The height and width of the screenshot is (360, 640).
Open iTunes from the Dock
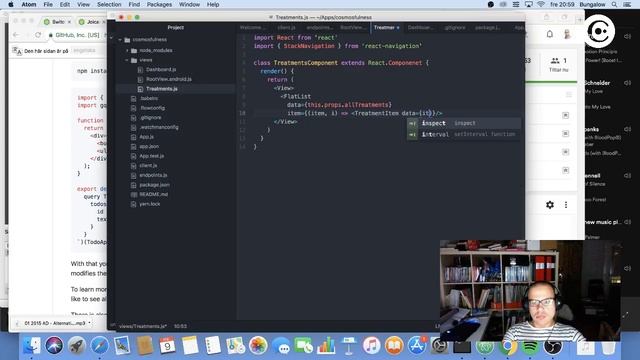(x=371, y=346)
